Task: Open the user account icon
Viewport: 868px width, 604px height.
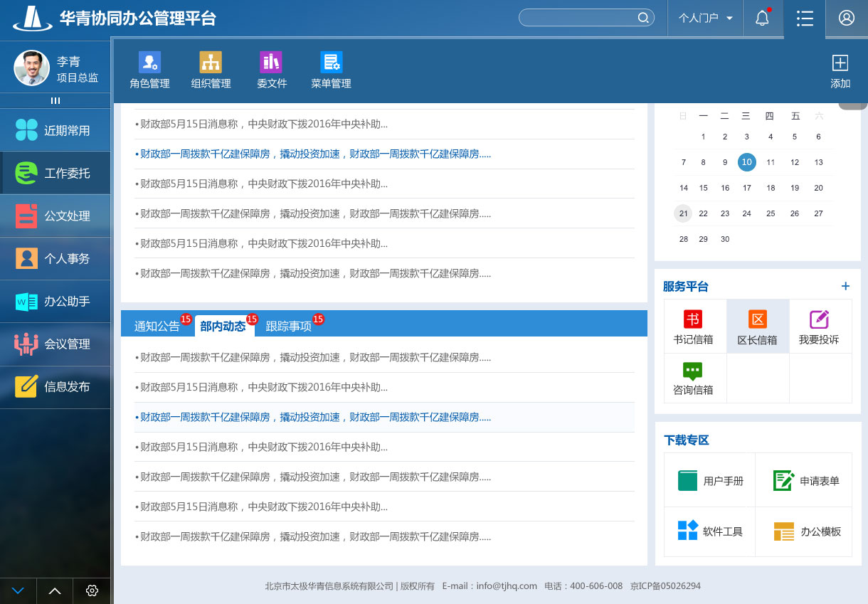Action: click(x=847, y=18)
